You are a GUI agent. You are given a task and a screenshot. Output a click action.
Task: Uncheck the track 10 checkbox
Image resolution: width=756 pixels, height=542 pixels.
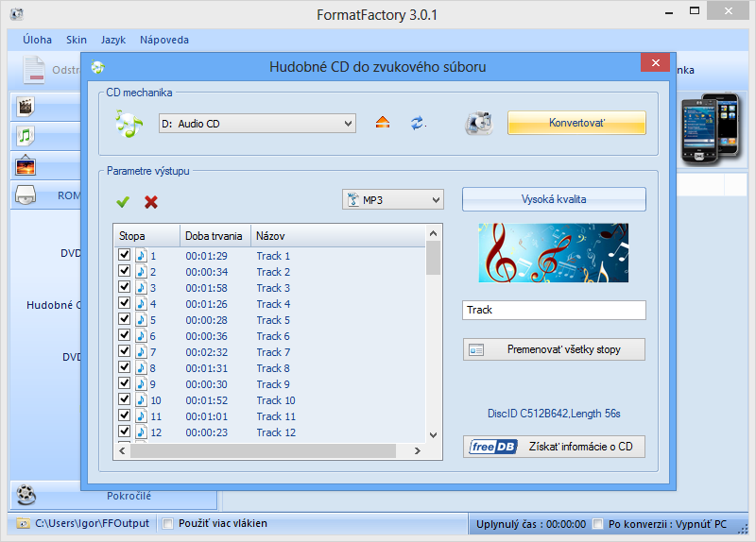[125, 398]
